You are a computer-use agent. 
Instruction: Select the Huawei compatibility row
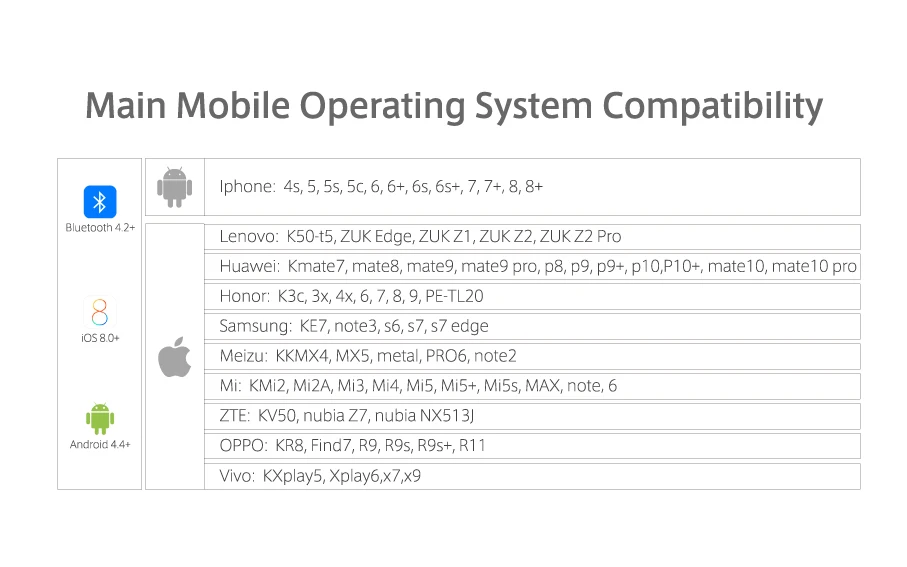[532, 267]
